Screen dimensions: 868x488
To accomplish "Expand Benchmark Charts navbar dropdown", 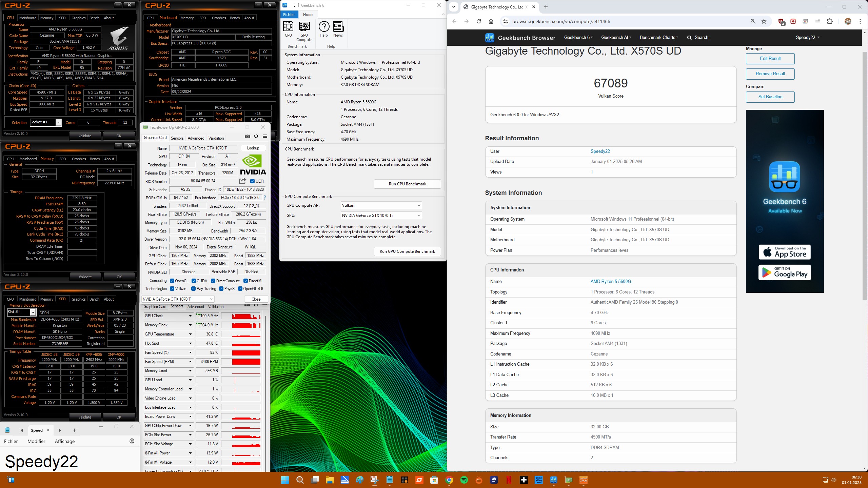I will [x=658, y=38].
